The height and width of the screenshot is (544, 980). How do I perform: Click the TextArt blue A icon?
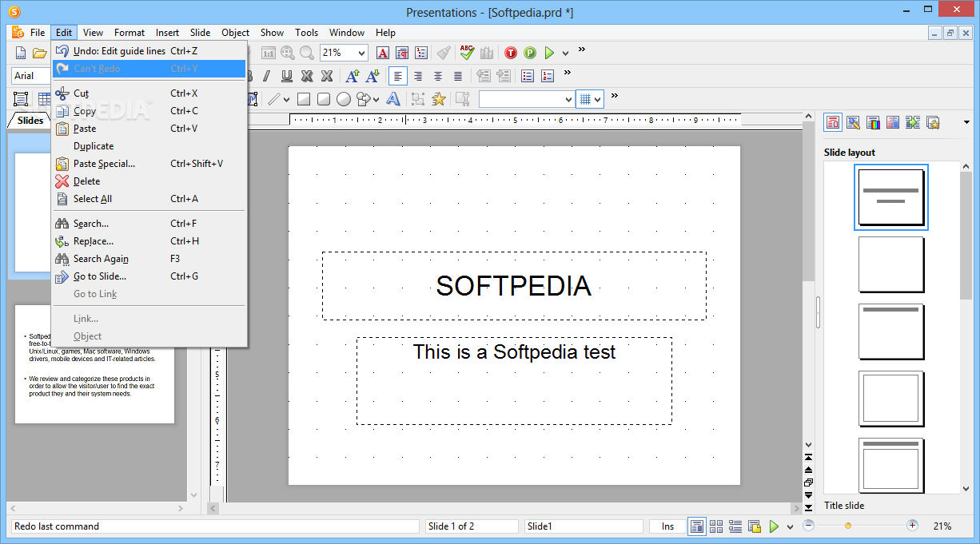coord(392,99)
